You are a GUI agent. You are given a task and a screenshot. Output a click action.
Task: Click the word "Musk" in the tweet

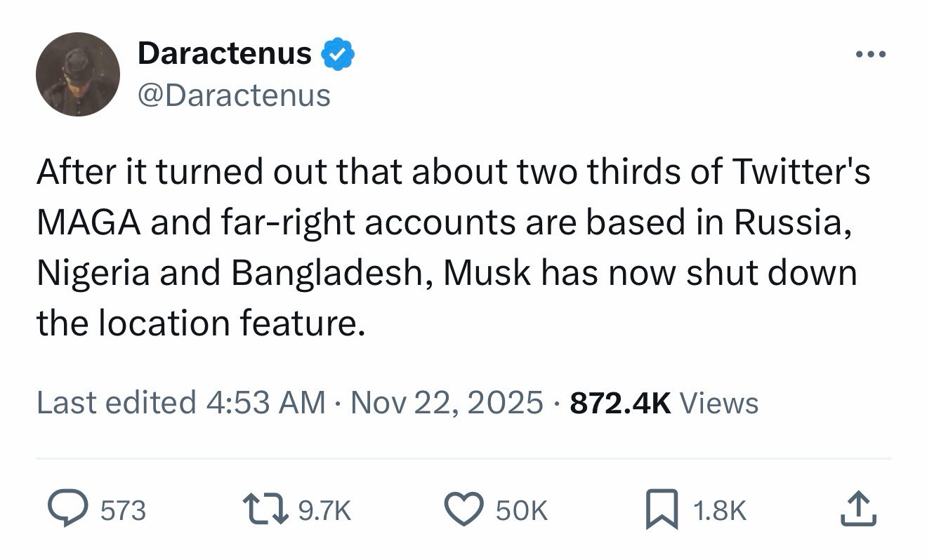tap(487, 272)
